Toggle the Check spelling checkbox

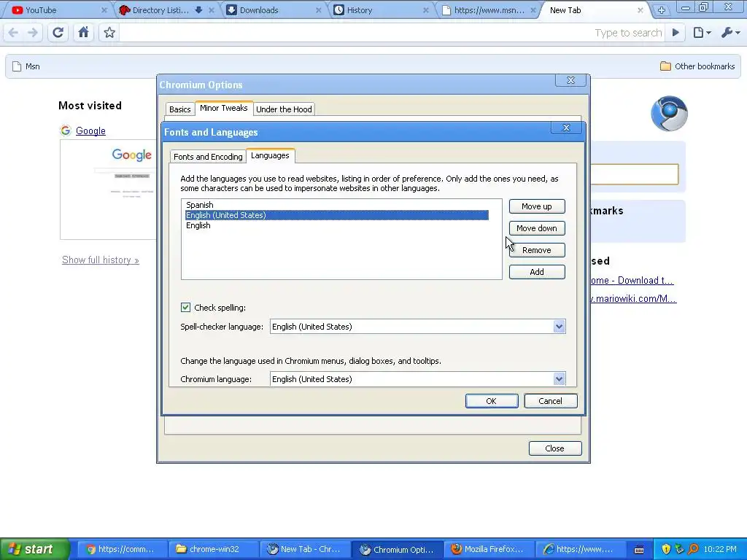(x=185, y=308)
